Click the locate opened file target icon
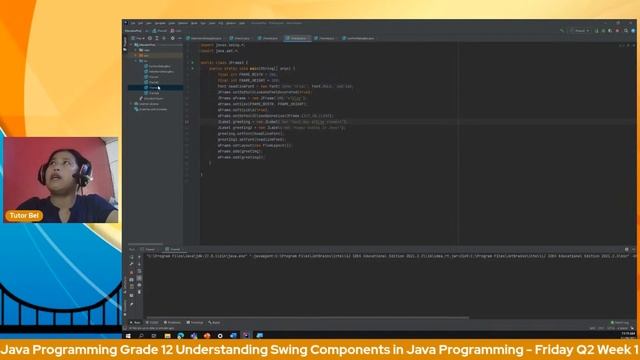 (150, 38)
